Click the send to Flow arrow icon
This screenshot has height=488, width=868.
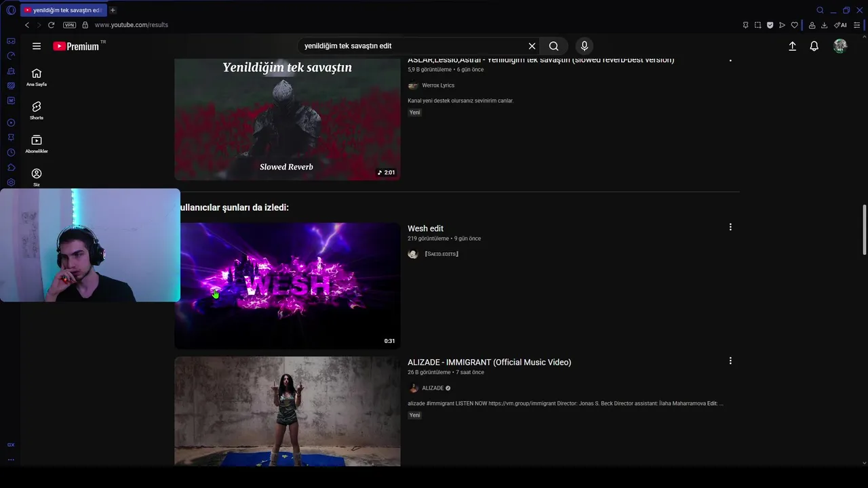coord(782,25)
